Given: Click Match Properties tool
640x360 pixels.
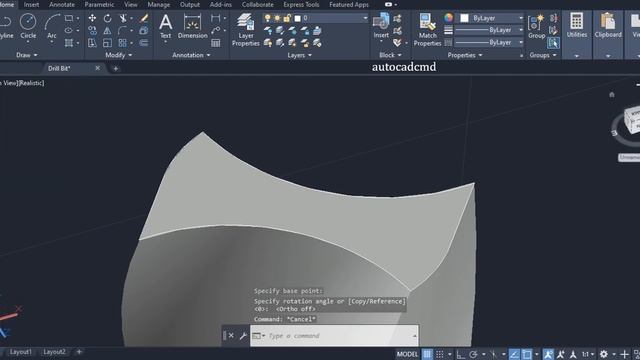Looking at the screenshot, I should 427,29.
